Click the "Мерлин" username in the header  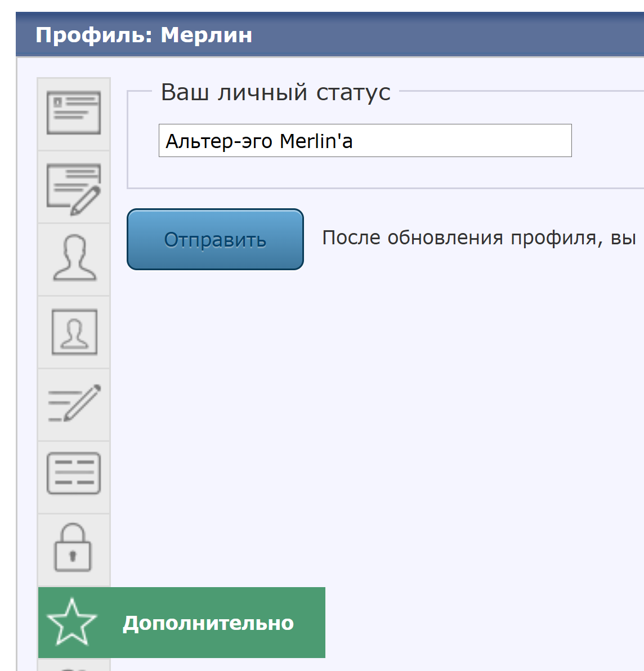(x=207, y=35)
